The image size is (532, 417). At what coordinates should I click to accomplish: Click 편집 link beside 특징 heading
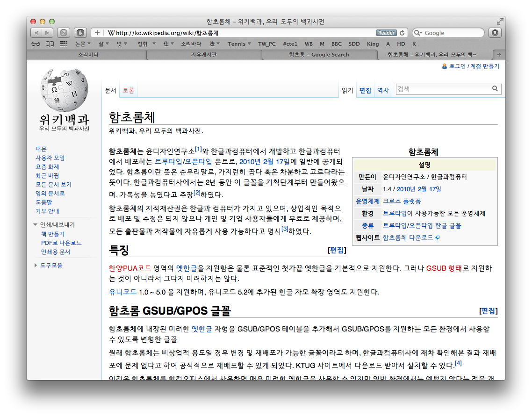click(x=337, y=250)
